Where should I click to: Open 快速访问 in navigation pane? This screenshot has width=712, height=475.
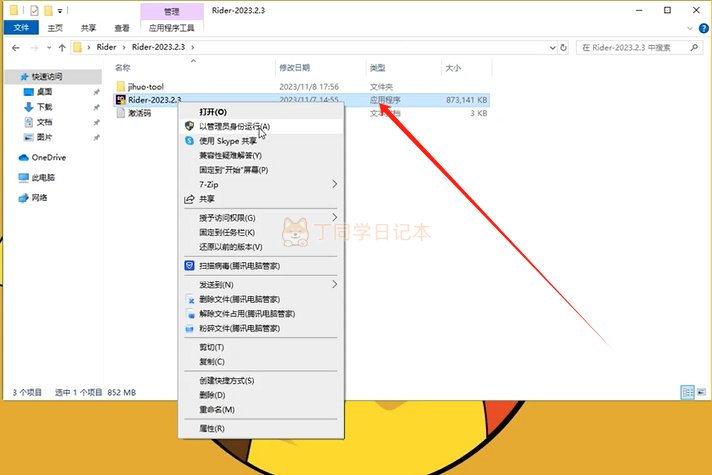pyautogui.click(x=47, y=76)
